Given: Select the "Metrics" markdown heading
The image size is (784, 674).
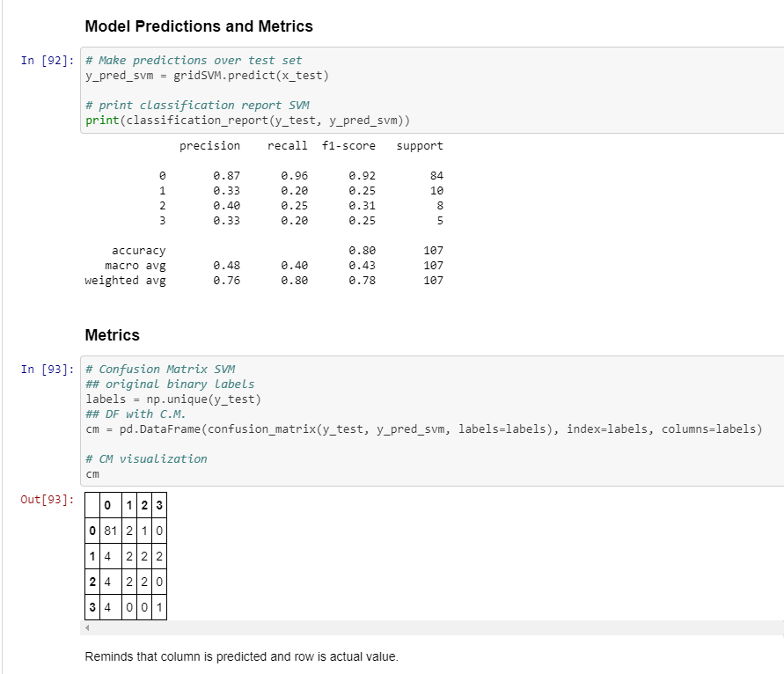Looking at the screenshot, I should (112, 335).
